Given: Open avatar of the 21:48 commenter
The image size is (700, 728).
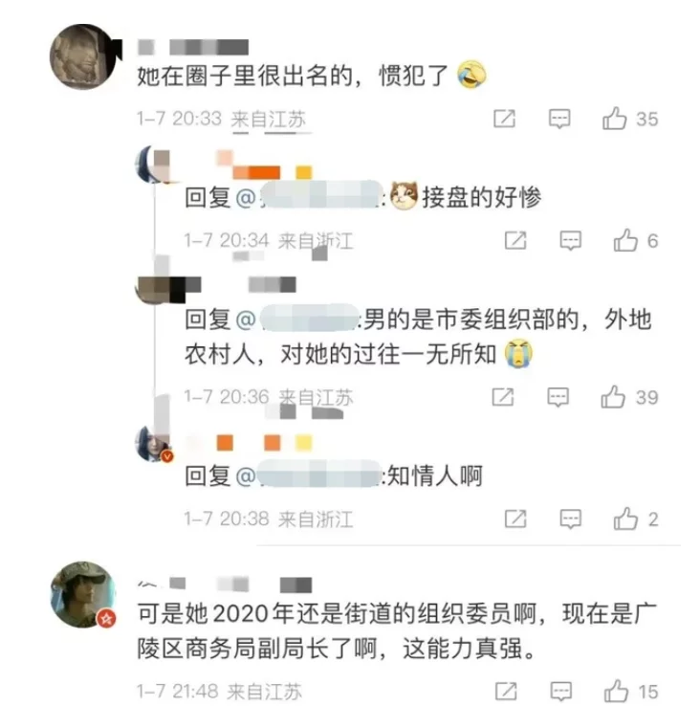Looking at the screenshot, I should (x=83, y=595).
